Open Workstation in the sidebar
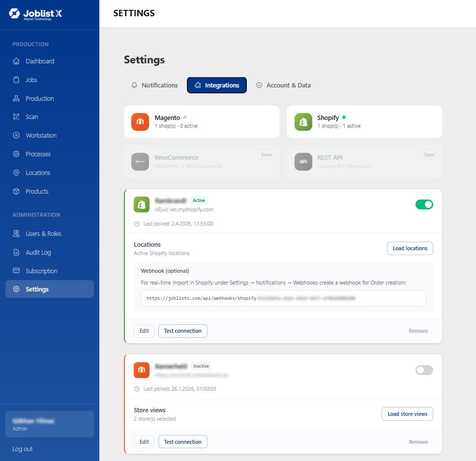Screen dimensions: 476x461 pyautogui.click(x=50, y=135)
